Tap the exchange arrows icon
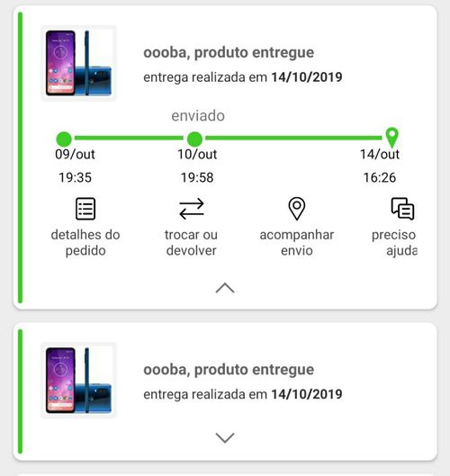Screen dimensions: 450x476 click(x=192, y=209)
